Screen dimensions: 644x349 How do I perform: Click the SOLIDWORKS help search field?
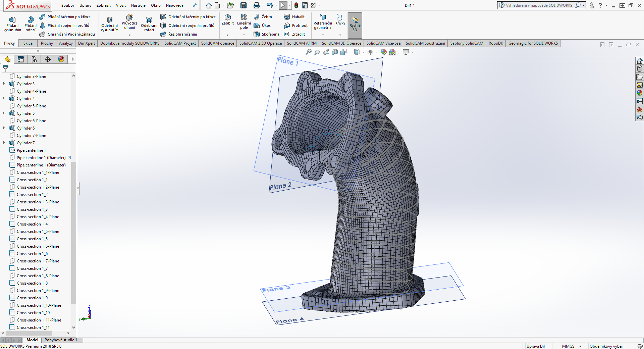pyautogui.click(x=539, y=5)
